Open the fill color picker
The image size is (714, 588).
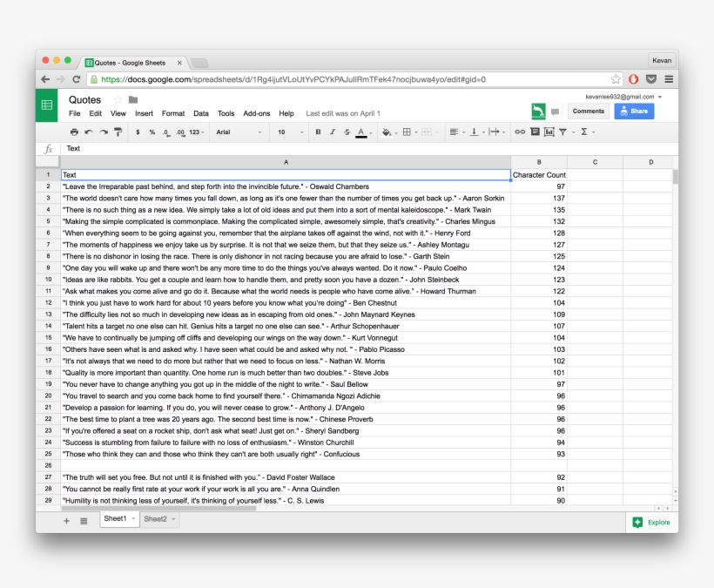tap(387, 132)
